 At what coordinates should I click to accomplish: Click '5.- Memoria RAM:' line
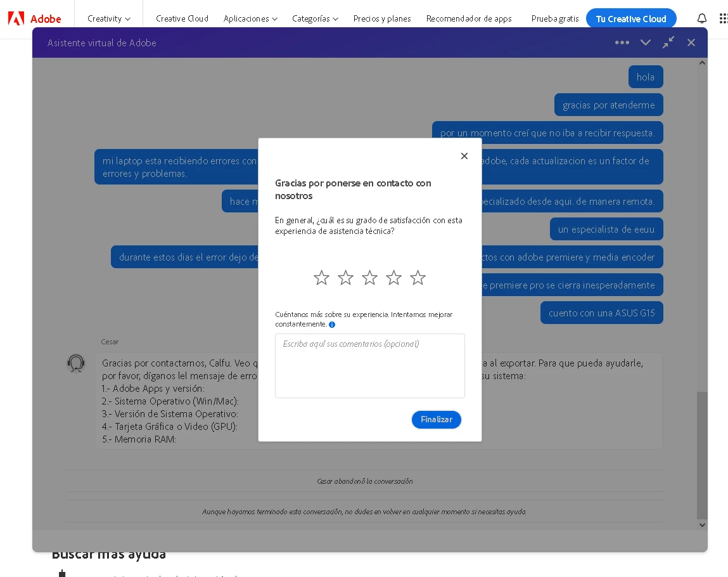139,439
